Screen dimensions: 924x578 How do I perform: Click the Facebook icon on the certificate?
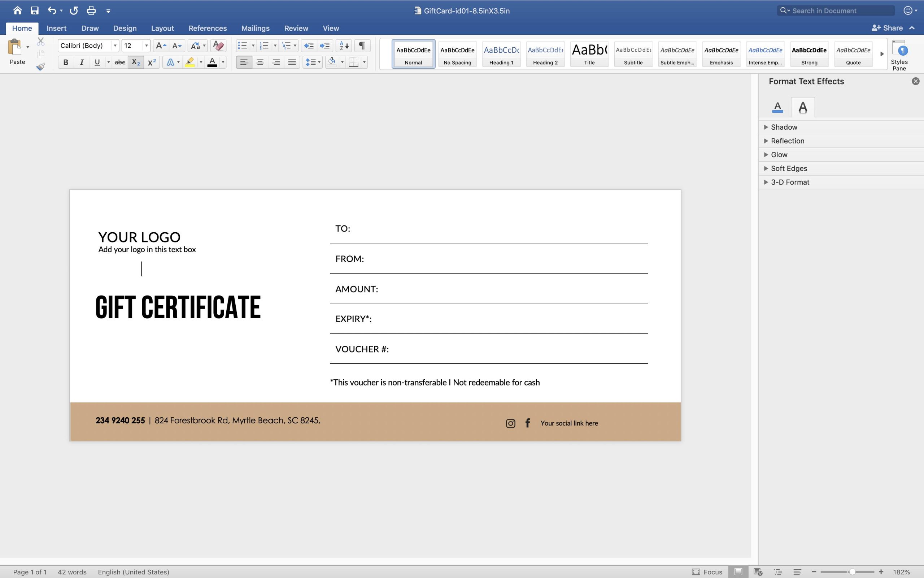pos(528,423)
